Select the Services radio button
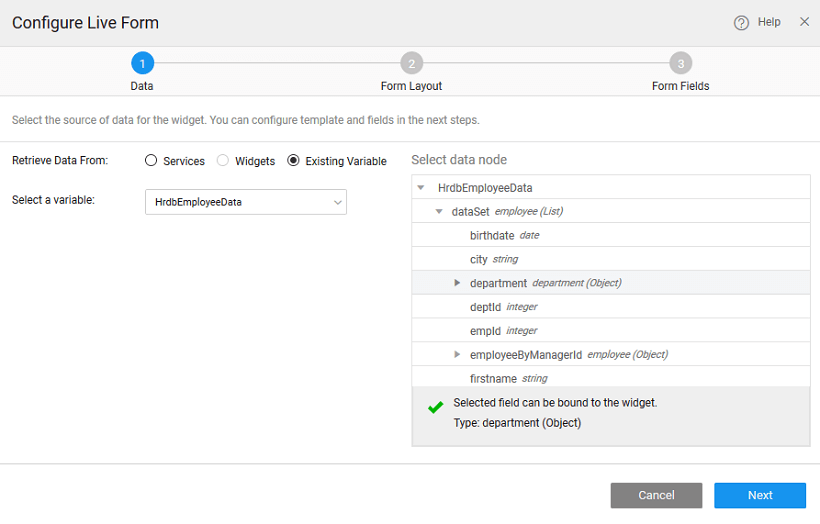This screenshot has height=524, width=820. (151, 161)
